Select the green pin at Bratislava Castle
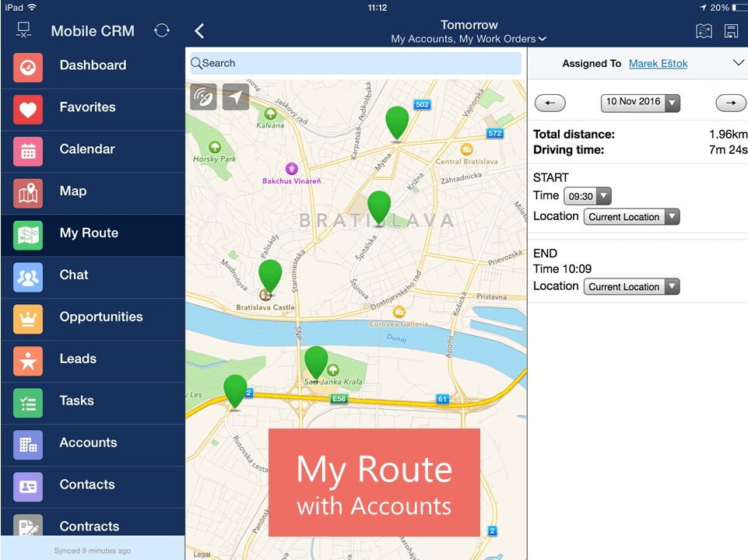748x560 pixels. [270, 276]
